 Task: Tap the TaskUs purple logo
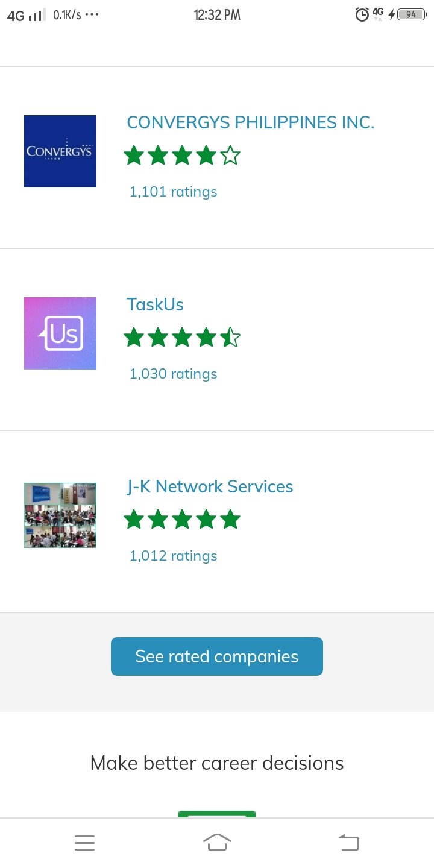pos(60,333)
